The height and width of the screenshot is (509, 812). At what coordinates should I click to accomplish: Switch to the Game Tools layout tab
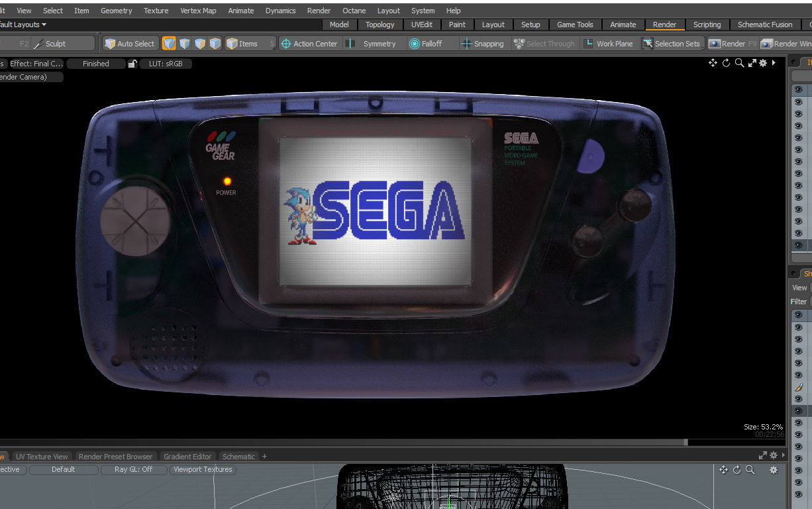(x=575, y=25)
